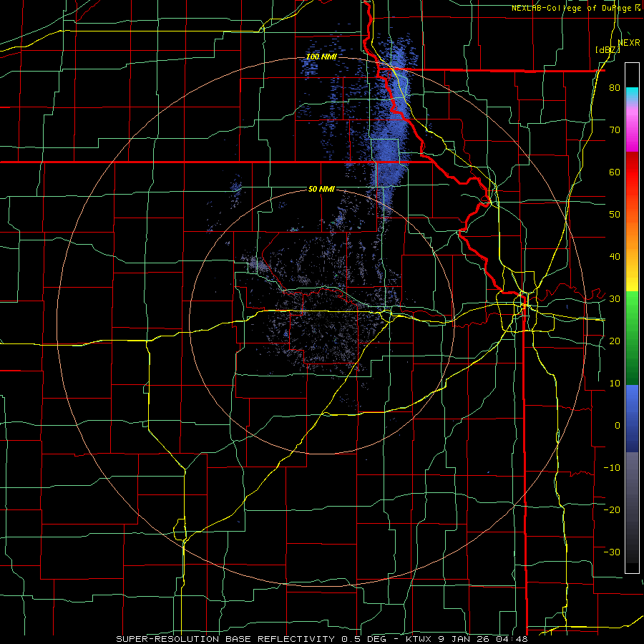644x644 pixels.
Task: Click the -10 value on the dBZ scale
Action: [x=612, y=468]
